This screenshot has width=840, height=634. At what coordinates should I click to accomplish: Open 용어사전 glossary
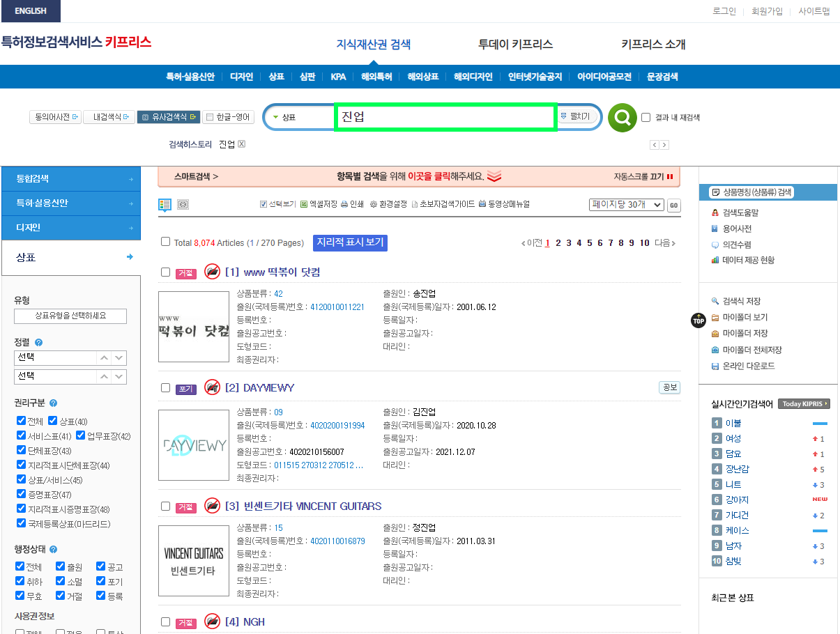731,229
